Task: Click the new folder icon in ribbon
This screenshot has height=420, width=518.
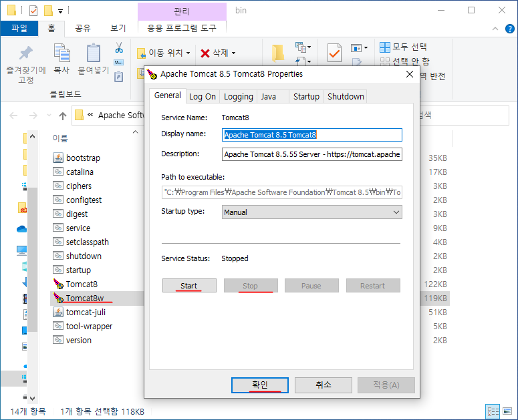Action: tap(278, 53)
